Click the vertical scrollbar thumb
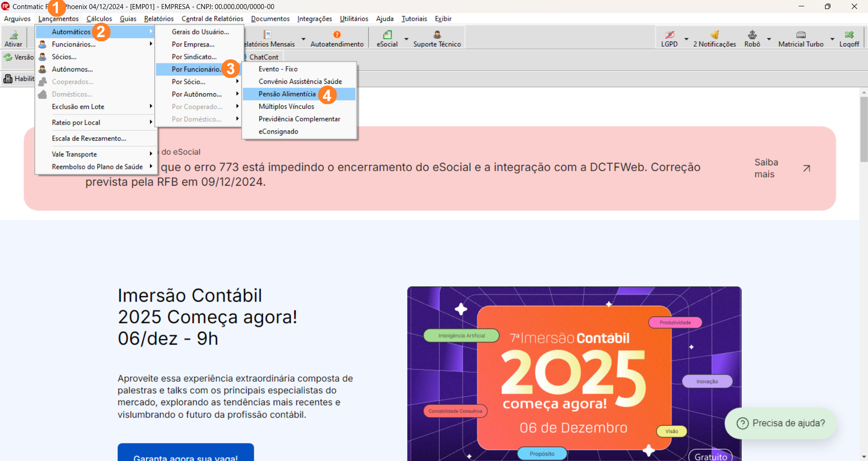Screen dimensions: 868x461 click(x=863, y=129)
